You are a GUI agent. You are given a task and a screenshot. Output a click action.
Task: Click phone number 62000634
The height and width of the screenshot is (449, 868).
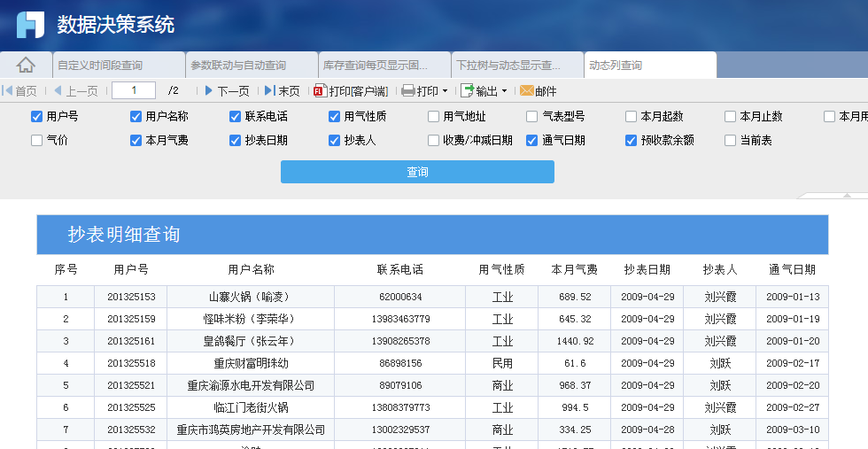coord(400,297)
